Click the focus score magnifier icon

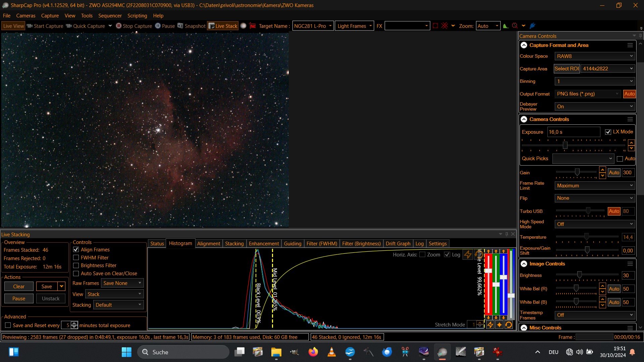tap(515, 26)
